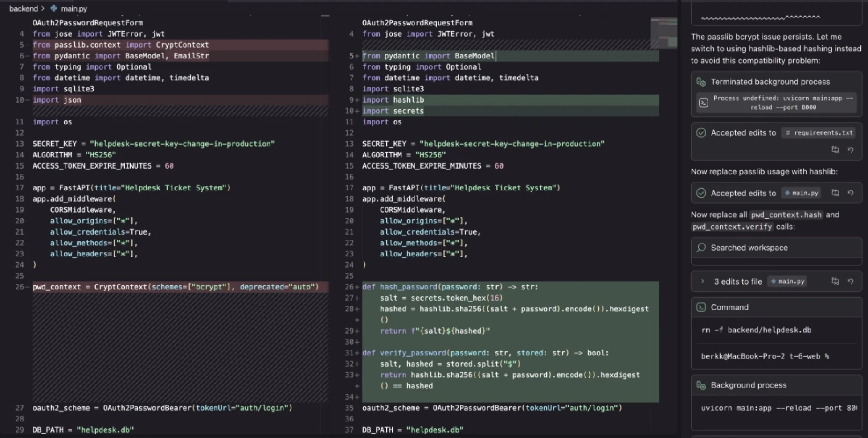The width and height of the screenshot is (868, 438).
Task: Click the added 'def hash_password' line
Action: [450, 287]
